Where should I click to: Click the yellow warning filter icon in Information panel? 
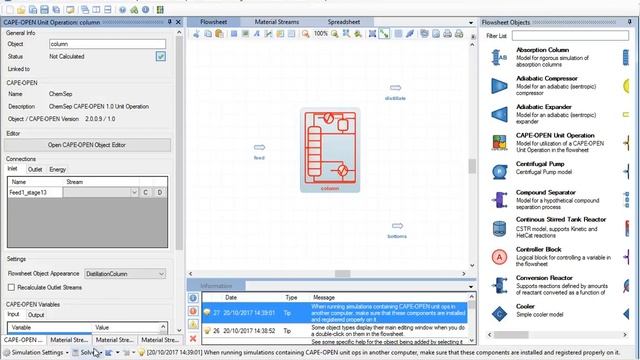[193, 324]
